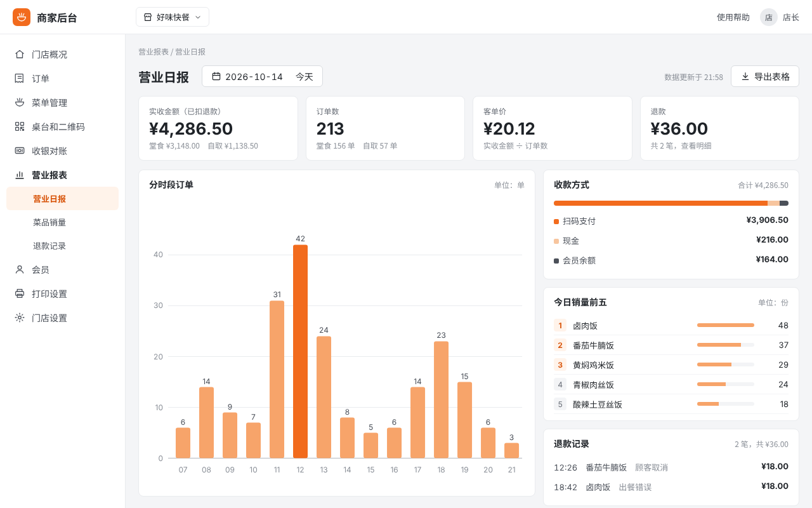The height and width of the screenshot is (508, 812).
Task: Click the 订单 receipt icon
Action: point(20,78)
